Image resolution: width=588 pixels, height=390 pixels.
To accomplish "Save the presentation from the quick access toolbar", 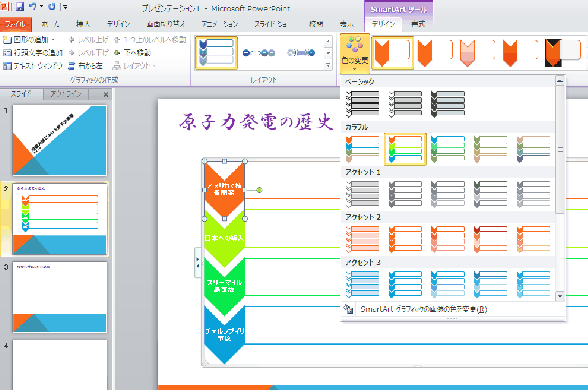I will [20, 6].
